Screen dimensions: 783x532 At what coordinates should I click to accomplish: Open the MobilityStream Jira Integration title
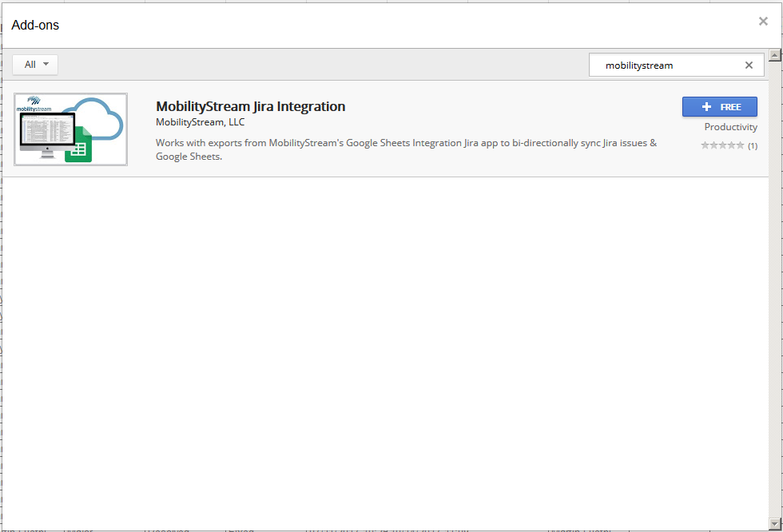click(x=250, y=106)
